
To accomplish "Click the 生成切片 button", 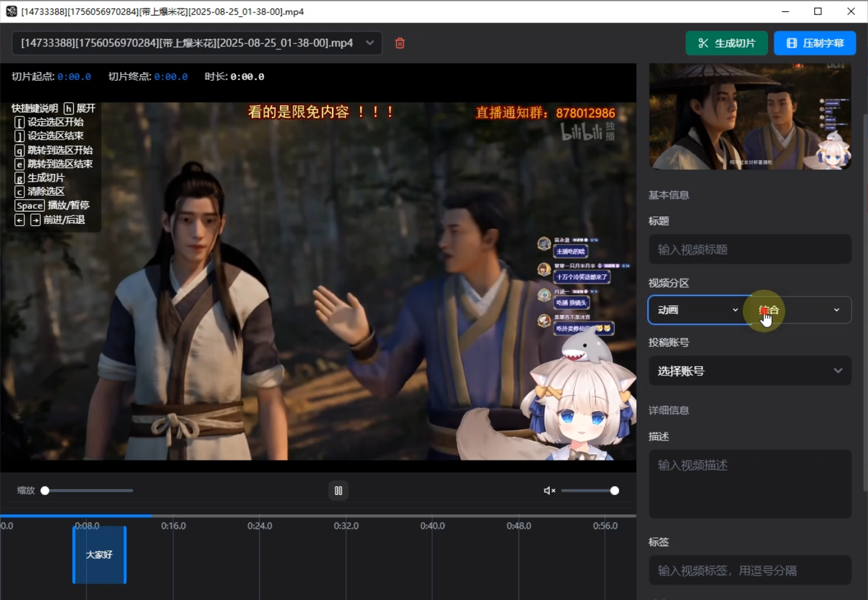I will pyautogui.click(x=726, y=43).
